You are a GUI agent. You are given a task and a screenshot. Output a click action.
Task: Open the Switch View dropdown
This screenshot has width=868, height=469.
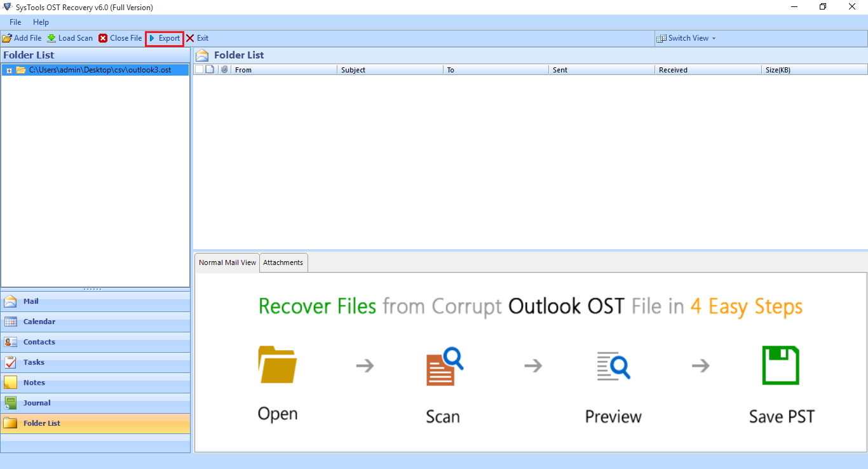tap(686, 38)
